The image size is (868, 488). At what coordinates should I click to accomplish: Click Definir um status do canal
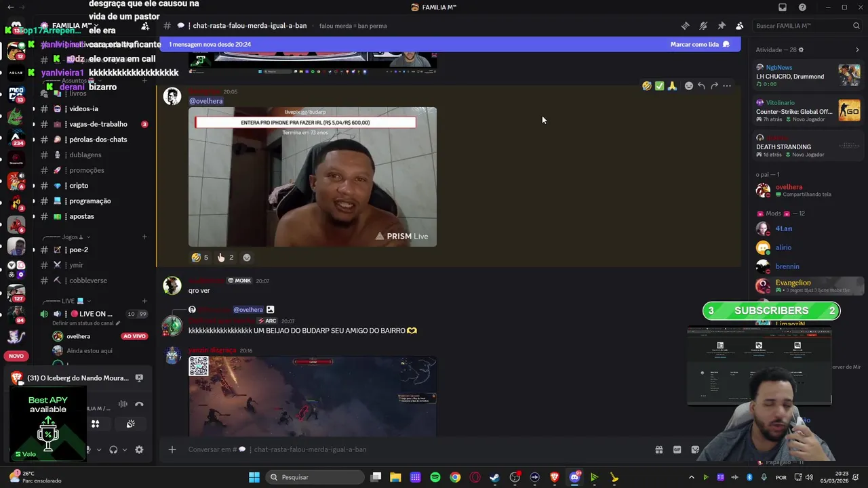(86, 323)
